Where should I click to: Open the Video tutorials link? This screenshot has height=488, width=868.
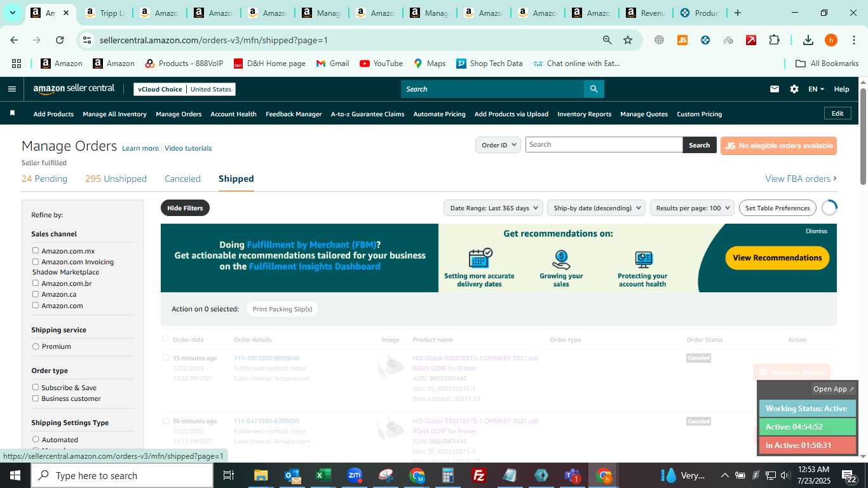pos(188,148)
